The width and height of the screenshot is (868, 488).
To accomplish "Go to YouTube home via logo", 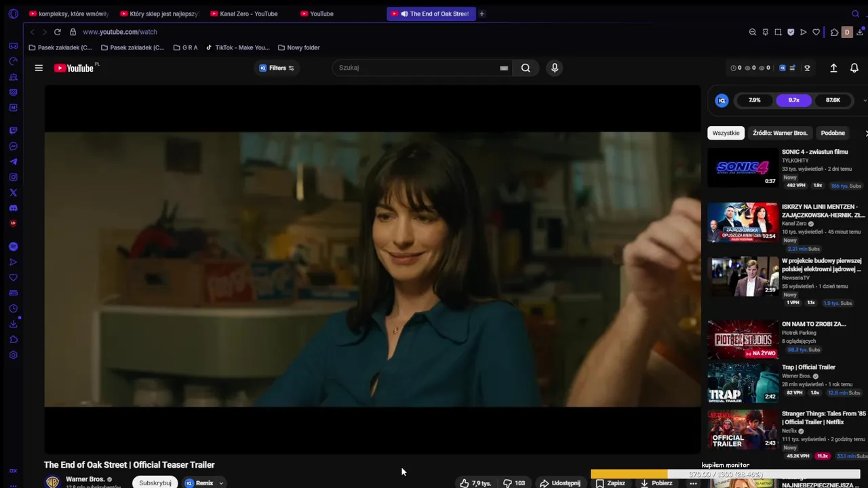I will (74, 68).
